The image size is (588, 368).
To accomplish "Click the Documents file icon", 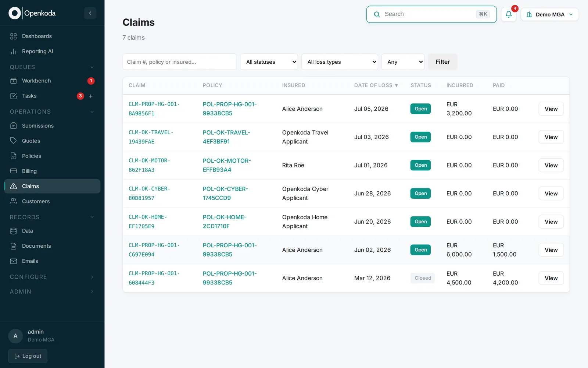I will [14, 246].
